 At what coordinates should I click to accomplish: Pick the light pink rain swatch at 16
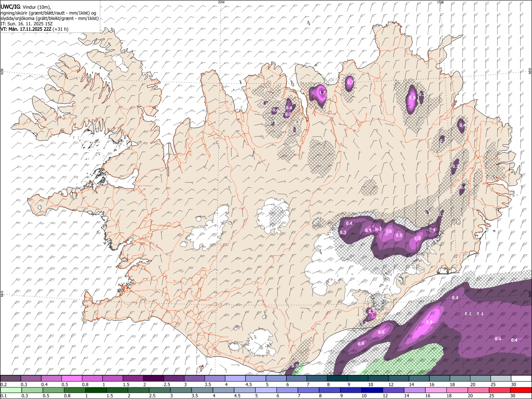click(x=436, y=390)
